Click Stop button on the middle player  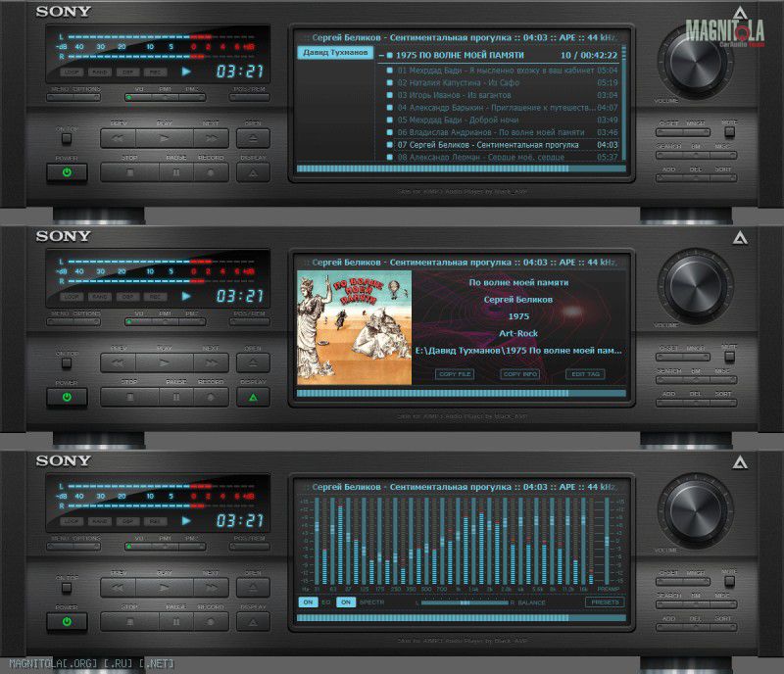[x=129, y=397]
